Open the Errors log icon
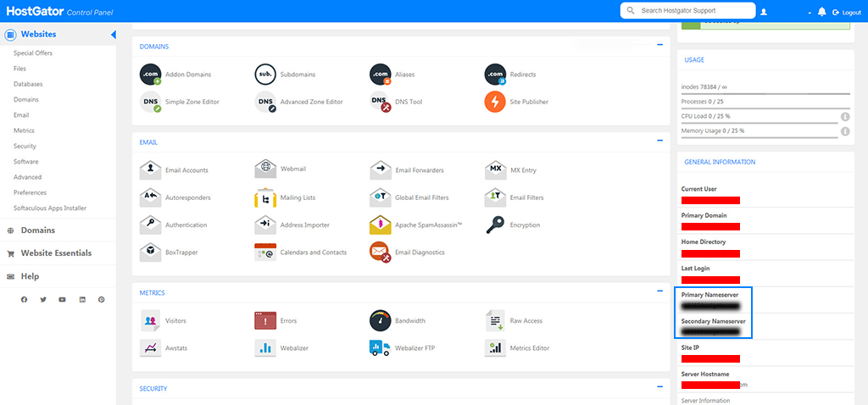 pos(265,321)
